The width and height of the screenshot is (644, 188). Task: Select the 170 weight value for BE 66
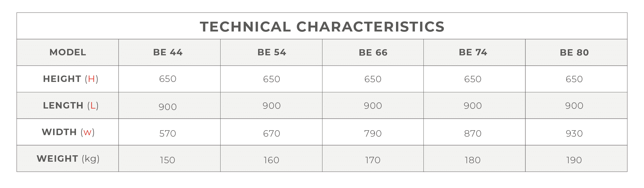(x=373, y=160)
